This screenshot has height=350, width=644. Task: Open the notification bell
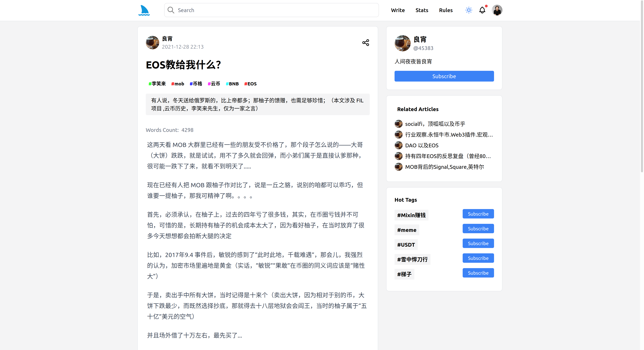click(x=482, y=10)
